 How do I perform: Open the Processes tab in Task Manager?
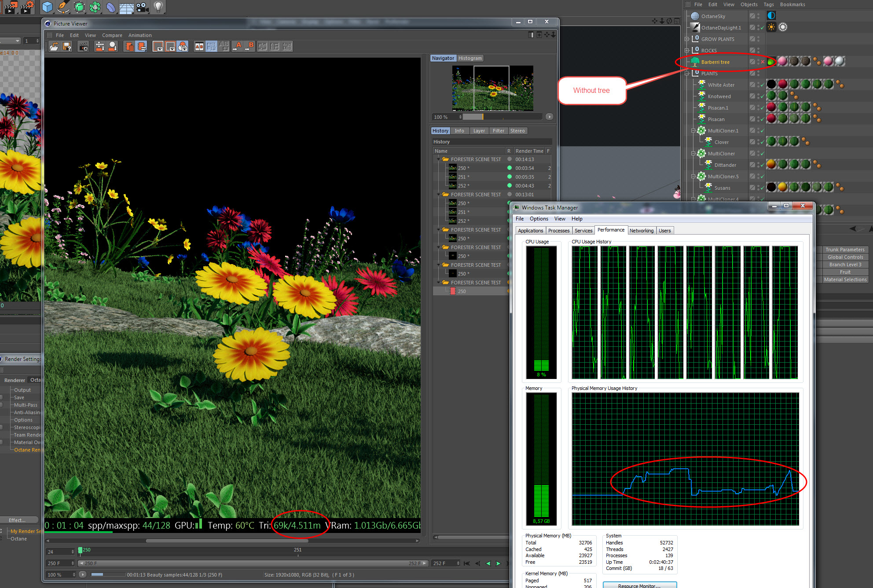click(x=558, y=231)
